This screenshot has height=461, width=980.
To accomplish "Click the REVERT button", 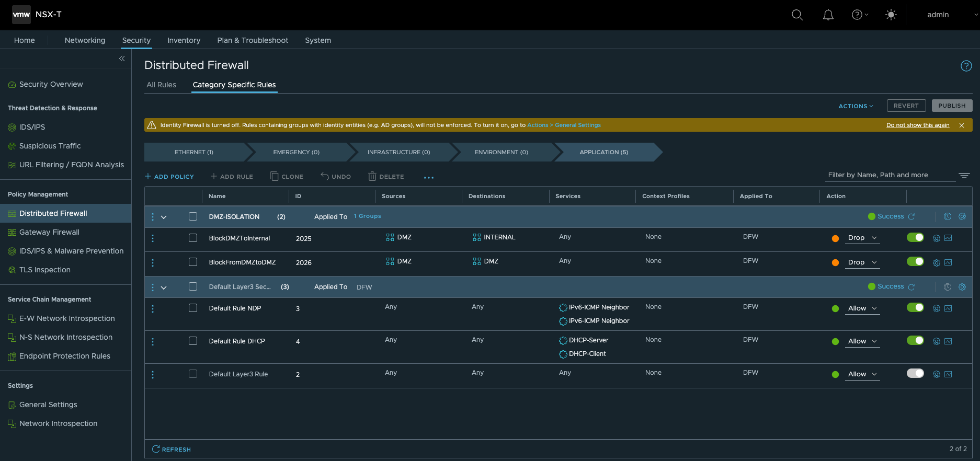I will [906, 106].
